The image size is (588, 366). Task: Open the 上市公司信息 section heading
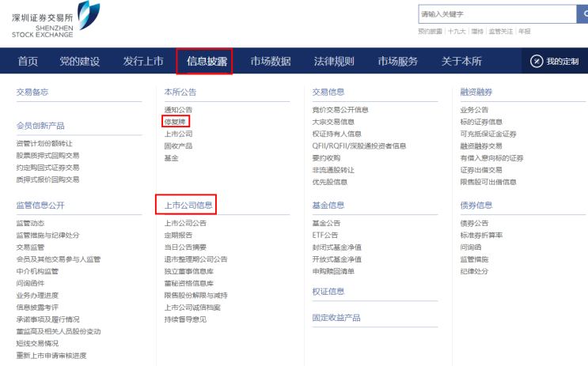coord(188,206)
